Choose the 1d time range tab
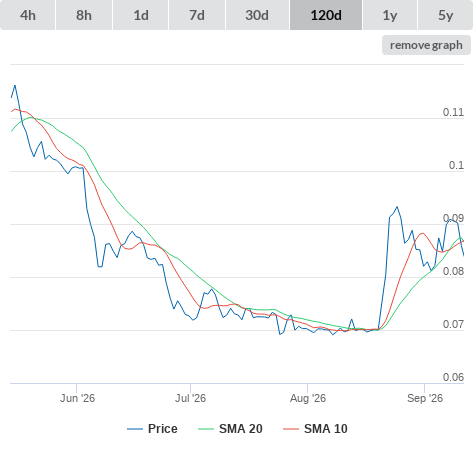 (141, 15)
